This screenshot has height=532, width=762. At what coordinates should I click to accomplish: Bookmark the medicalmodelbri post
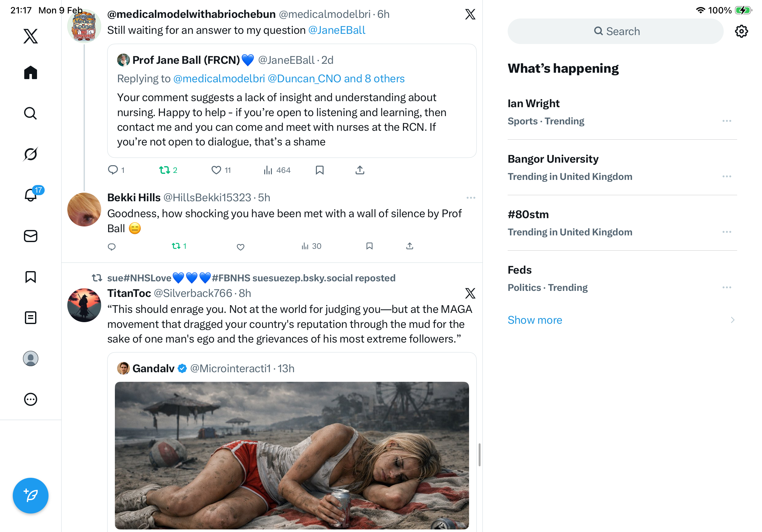click(319, 170)
